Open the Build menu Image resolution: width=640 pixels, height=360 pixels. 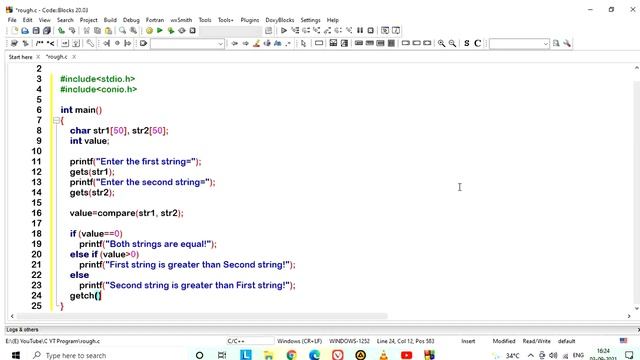pyautogui.click(x=110, y=20)
